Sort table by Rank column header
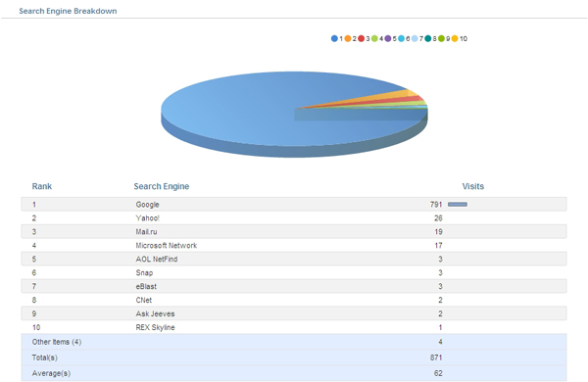 [41, 186]
